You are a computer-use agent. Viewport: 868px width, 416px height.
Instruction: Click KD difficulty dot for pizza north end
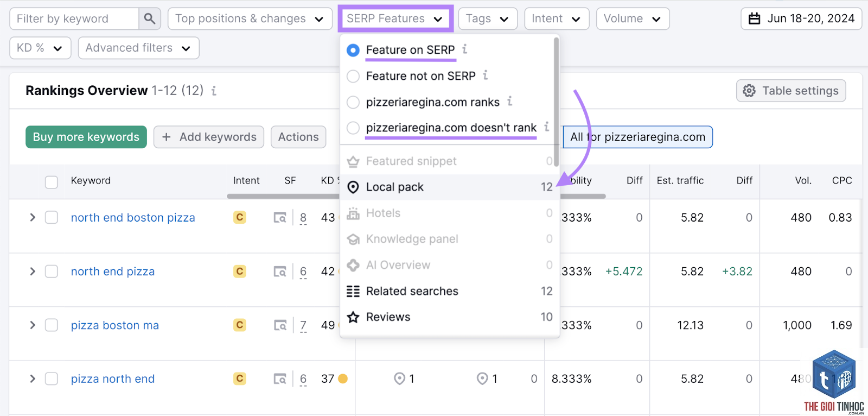(343, 379)
